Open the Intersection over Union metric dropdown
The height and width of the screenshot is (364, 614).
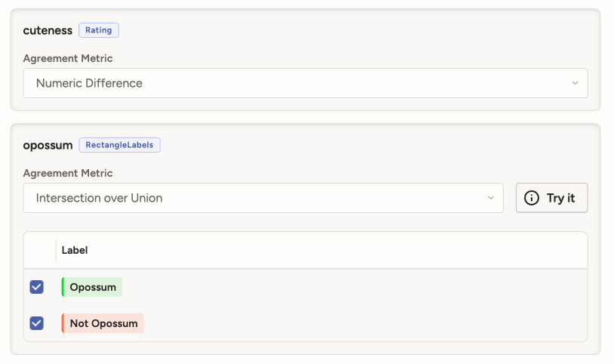click(x=263, y=198)
